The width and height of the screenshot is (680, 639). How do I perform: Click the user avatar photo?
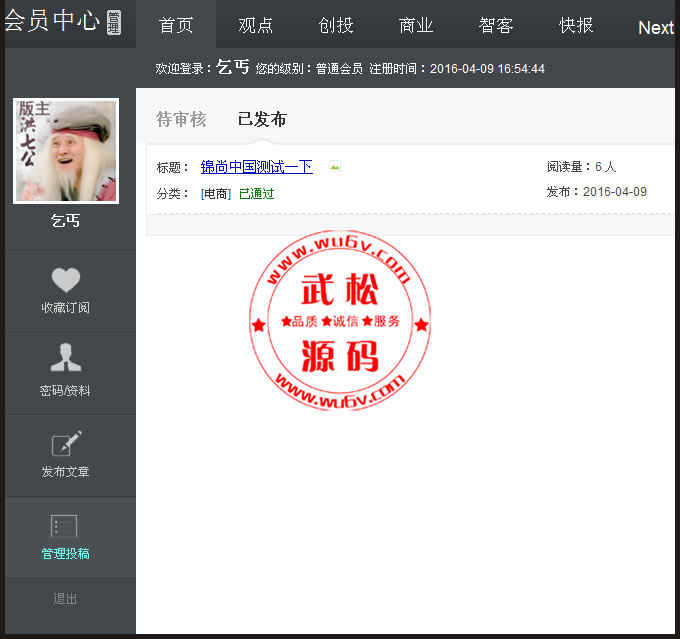(66, 151)
